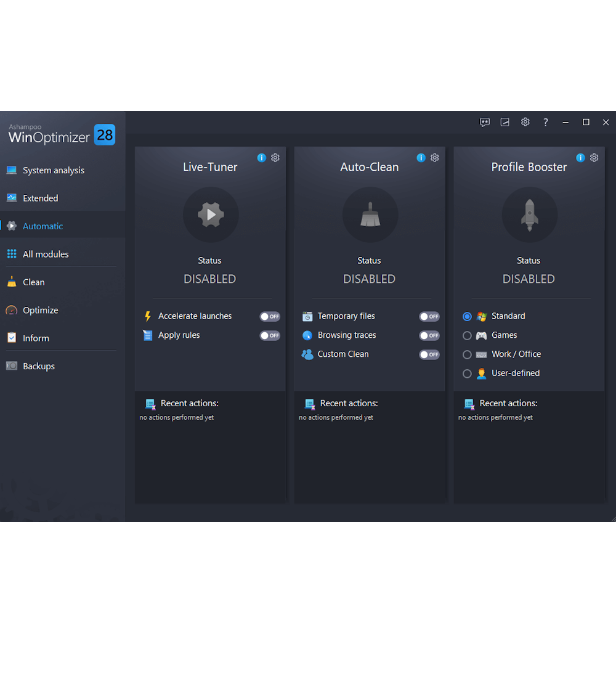The height and width of the screenshot is (678, 616).
Task: Choose the Work / Office profile
Action: (x=467, y=355)
